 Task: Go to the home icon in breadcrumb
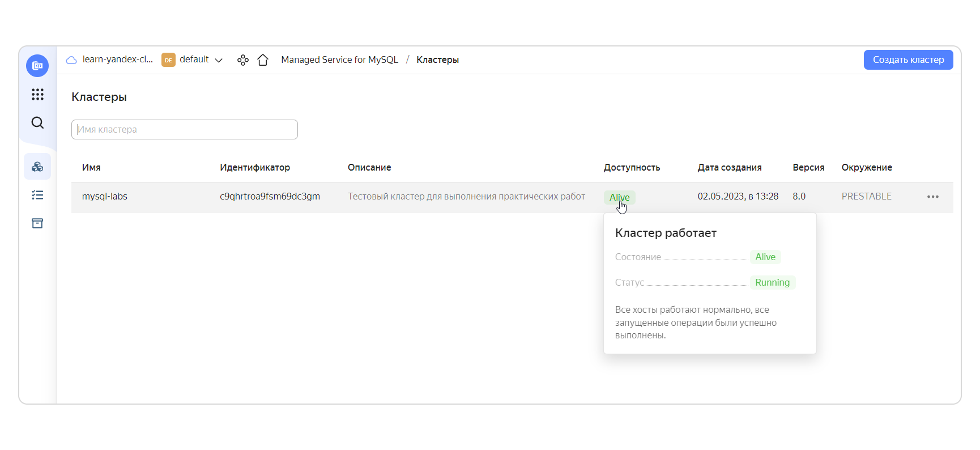[x=263, y=60]
